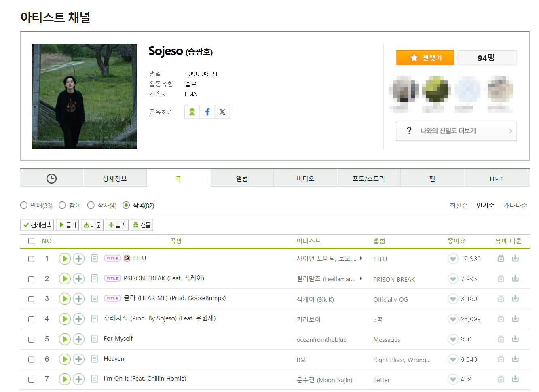
Task: Share artist on Facebook
Action: [207, 112]
